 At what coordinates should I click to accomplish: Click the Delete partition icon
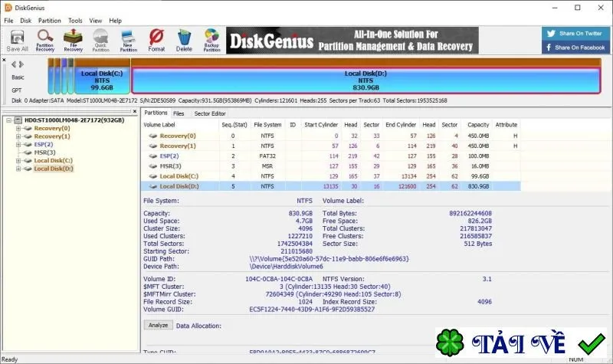[x=184, y=41]
